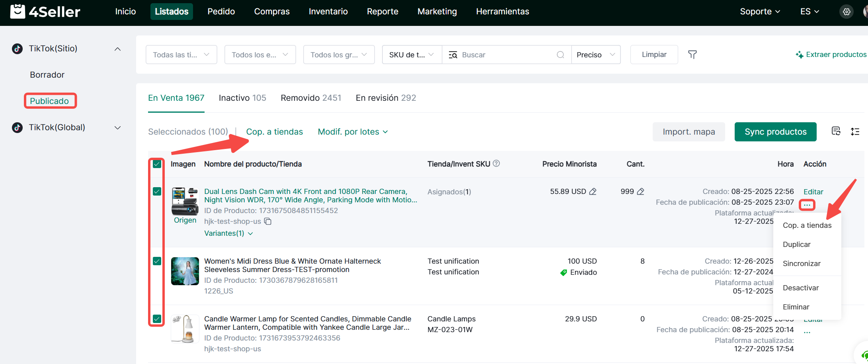
Task: Click the search magnifier icon
Action: [560, 55]
